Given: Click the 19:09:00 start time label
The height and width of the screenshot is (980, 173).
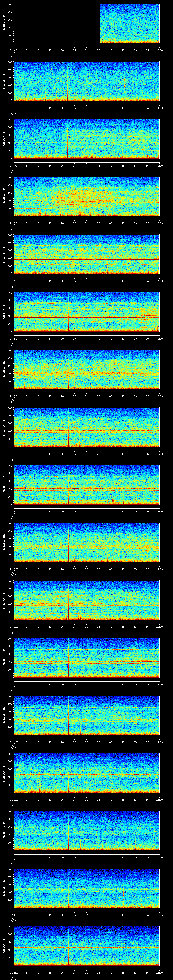Looking at the screenshot, I should tap(13, 50).
